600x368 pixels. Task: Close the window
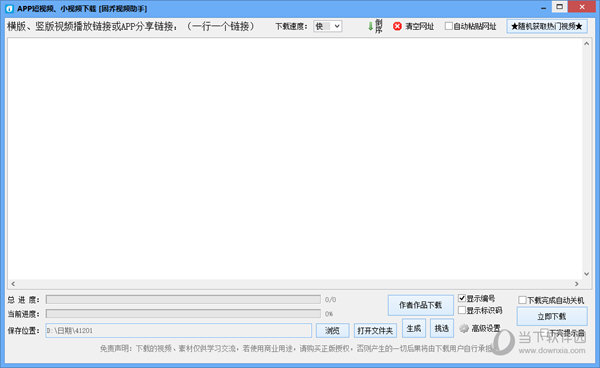pos(582,7)
